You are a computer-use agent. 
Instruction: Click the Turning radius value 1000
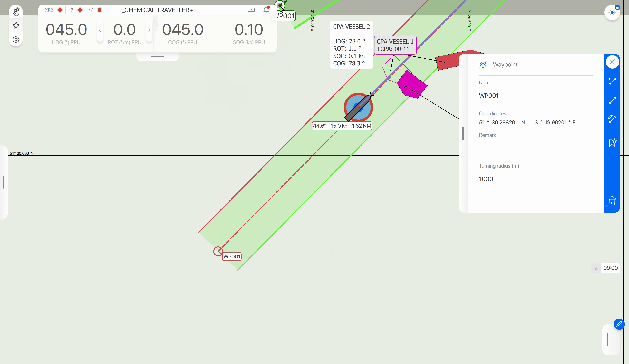[x=486, y=179]
